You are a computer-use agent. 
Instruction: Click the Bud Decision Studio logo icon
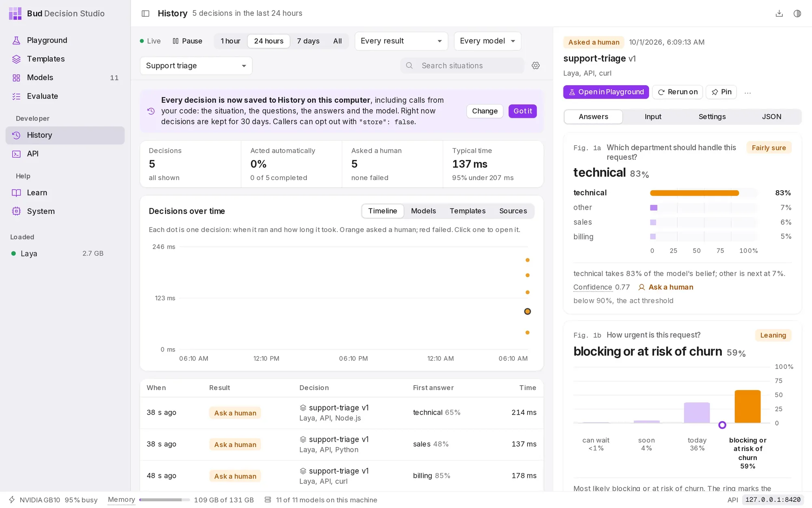(15, 13)
